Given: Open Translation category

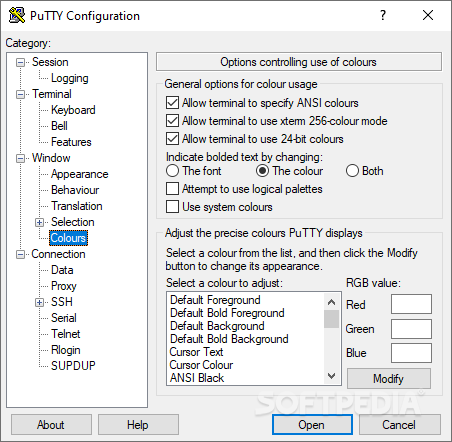Looking at the screenshot, I should 77,206.
